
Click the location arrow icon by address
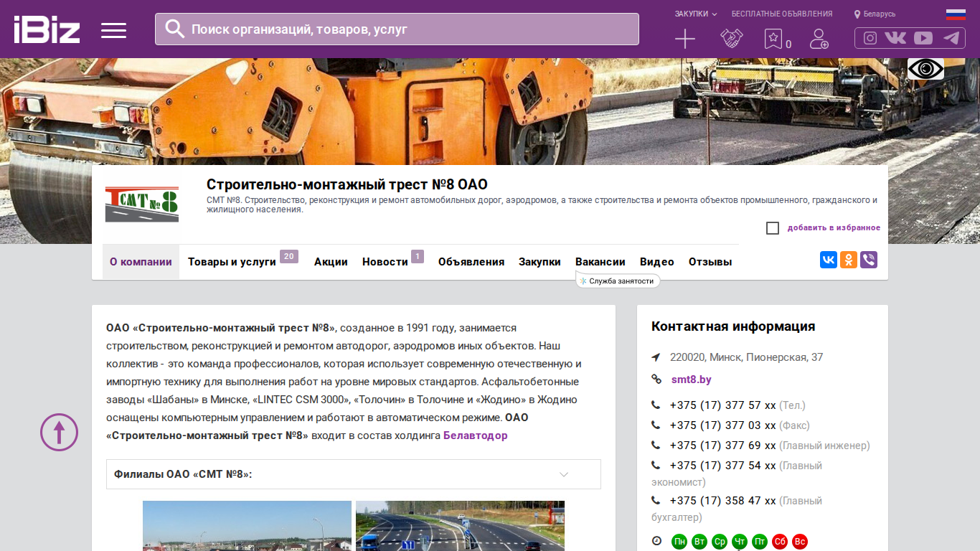(656, 357)
